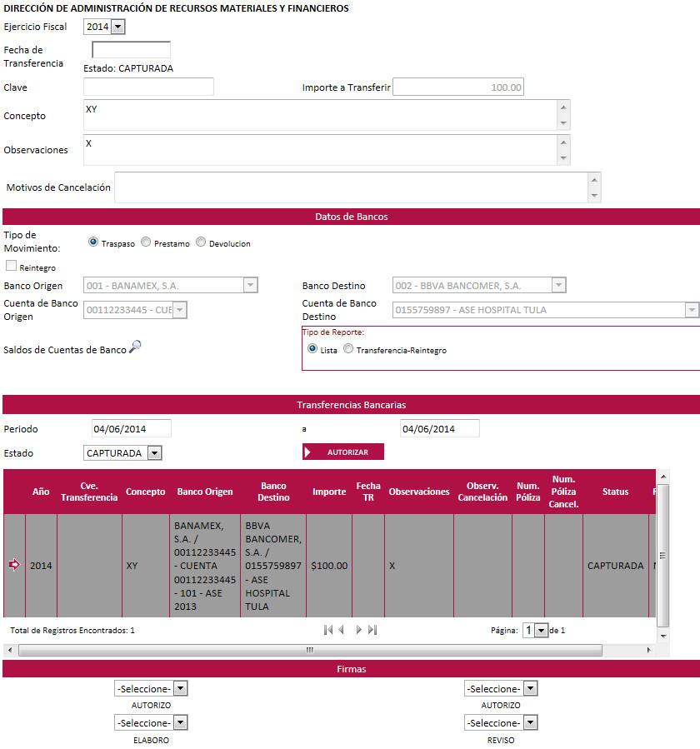The image size is (700, 749).
Task: Click the 2014 year cell in table
Action: pyautogui.click(x=41, y=566)
